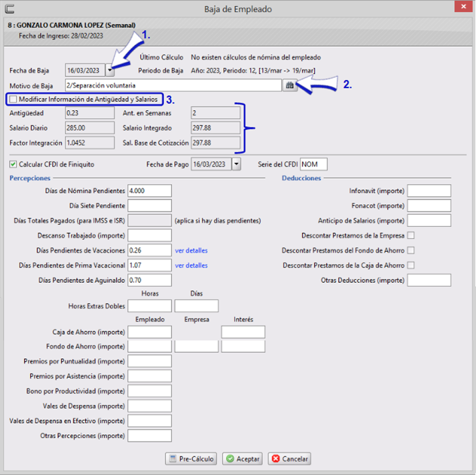Open the Motivo de Baja search binoculars
This screenshot has height=475, width=476.
289,85
